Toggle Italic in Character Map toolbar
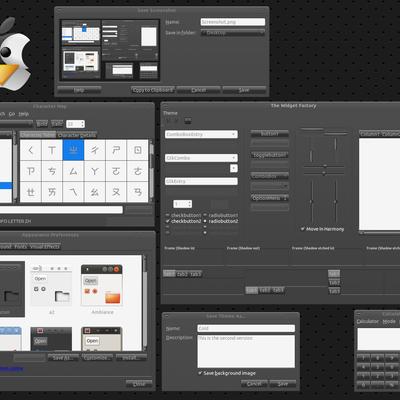This screenshot has height=400, width=400. click(x=57, y=124)
